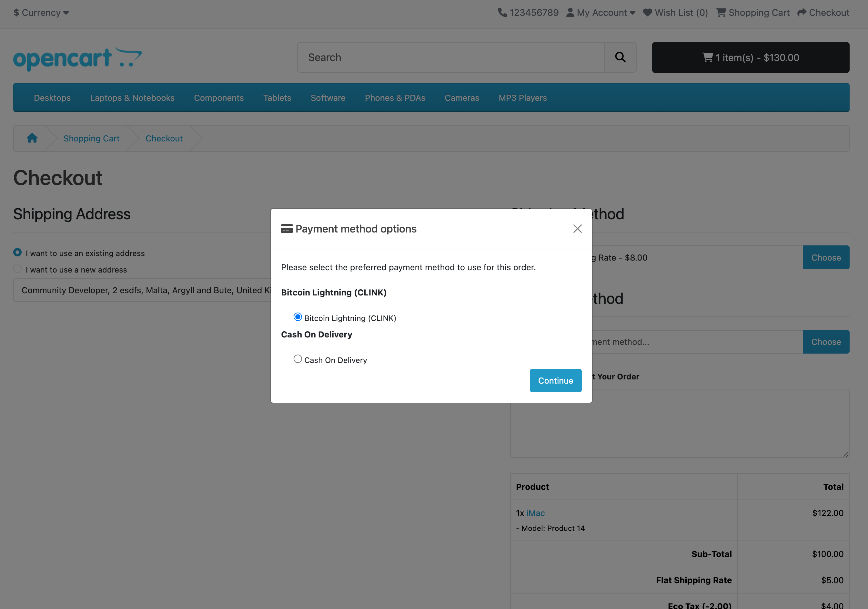Open My Account dropdown menu

pyautogui.click(x=601, y=13)
